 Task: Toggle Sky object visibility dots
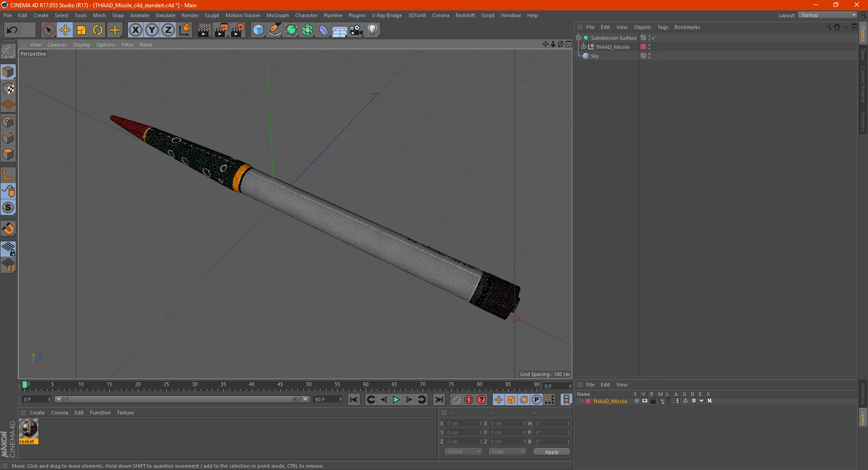pyautogui.click(x=649, y=56)
